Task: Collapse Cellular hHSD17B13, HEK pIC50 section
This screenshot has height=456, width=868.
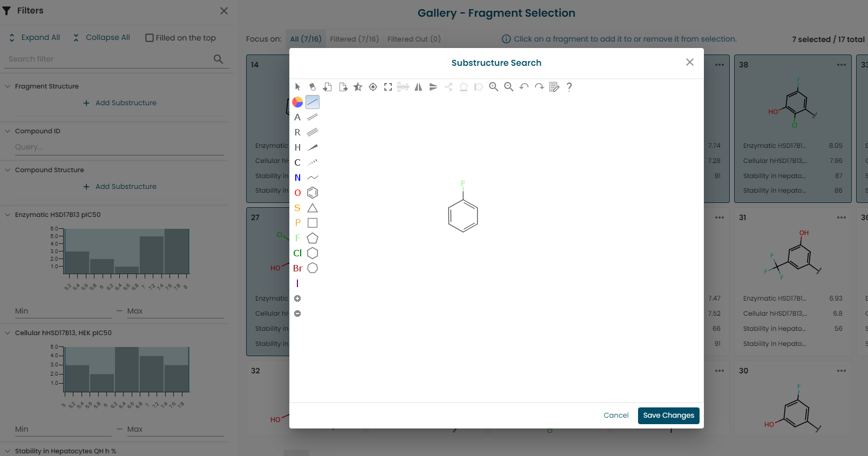Action: [8, 333]
